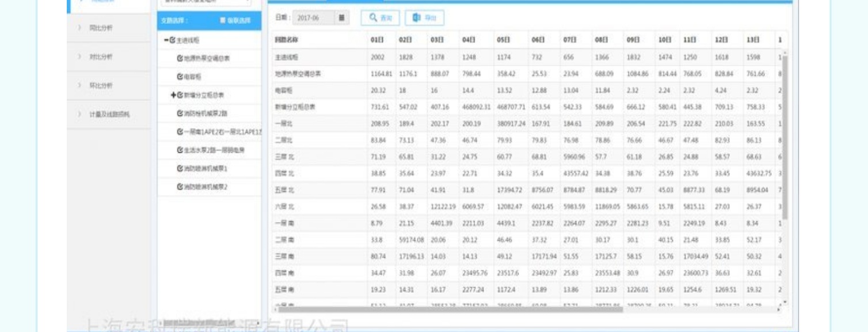Click the table's horizontal scrollbar
Viewport: 868px width, 332px height.
tap(449, 310)
